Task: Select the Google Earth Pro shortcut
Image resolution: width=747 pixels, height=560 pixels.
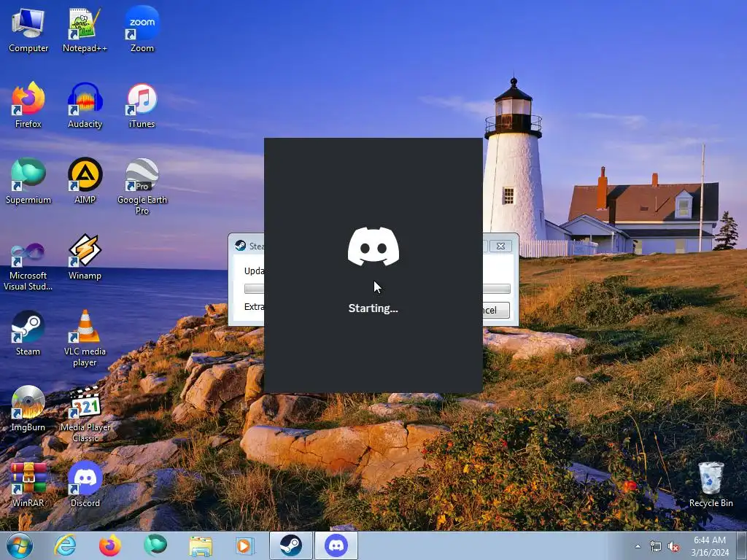Action: 142,187
